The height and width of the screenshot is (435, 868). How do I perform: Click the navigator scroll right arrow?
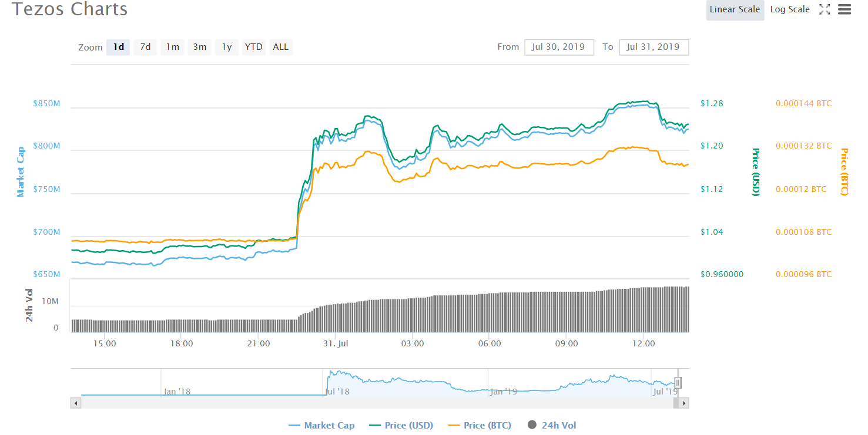pyautogui.click(x=683, y=403)
